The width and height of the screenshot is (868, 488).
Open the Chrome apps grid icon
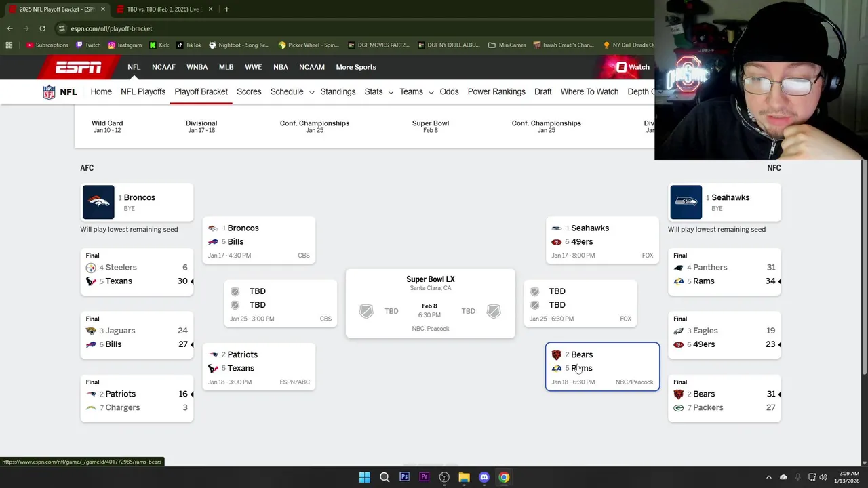[x=9, y=45]
